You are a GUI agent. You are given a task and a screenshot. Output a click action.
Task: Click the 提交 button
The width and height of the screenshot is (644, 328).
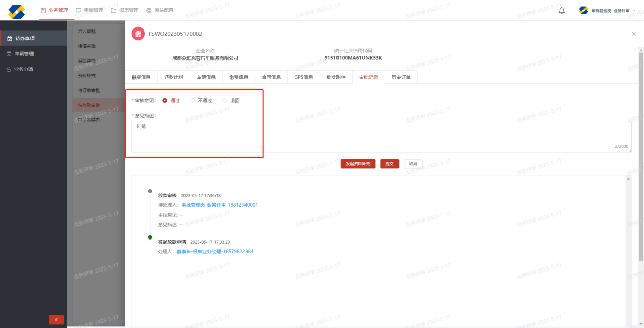389,164
